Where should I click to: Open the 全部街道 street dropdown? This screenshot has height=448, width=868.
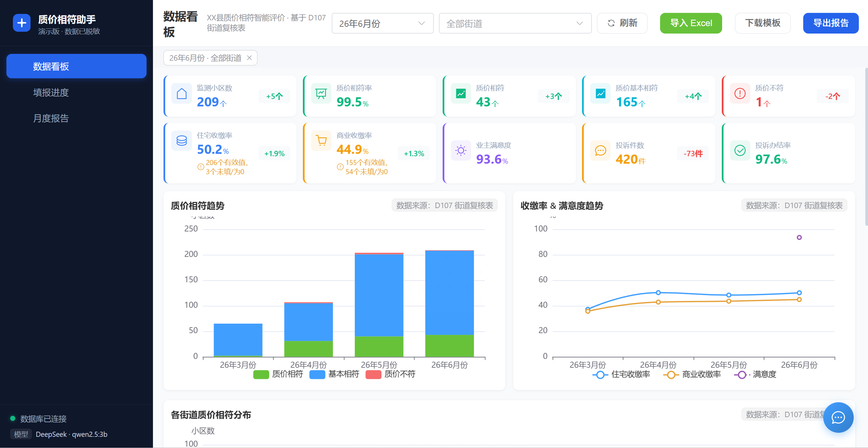pyautogui.click(x=515, y=23)
